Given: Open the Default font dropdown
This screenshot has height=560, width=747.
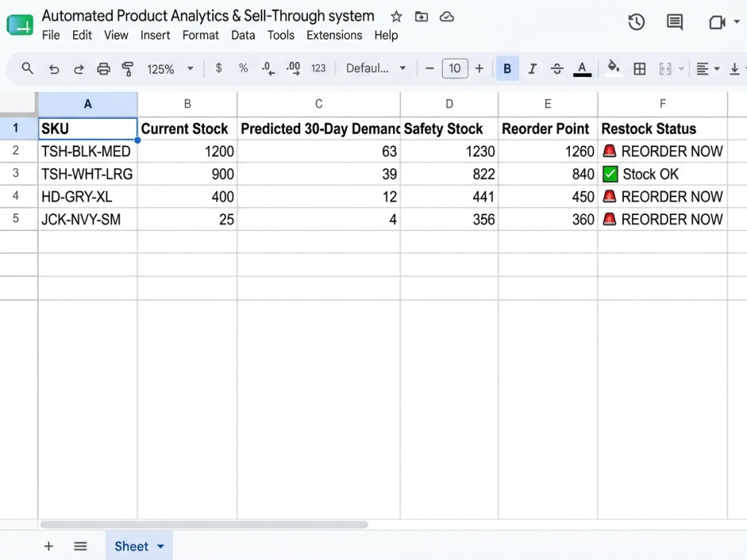Looking at the screenshot, I should 376,69.
